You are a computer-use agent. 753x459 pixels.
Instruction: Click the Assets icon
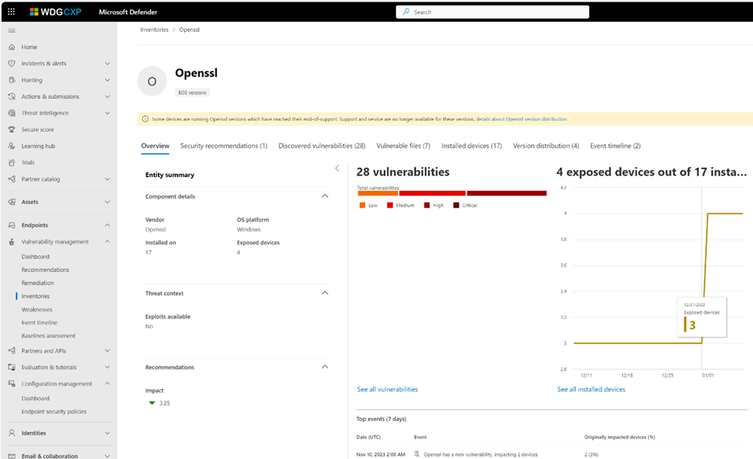12,202
